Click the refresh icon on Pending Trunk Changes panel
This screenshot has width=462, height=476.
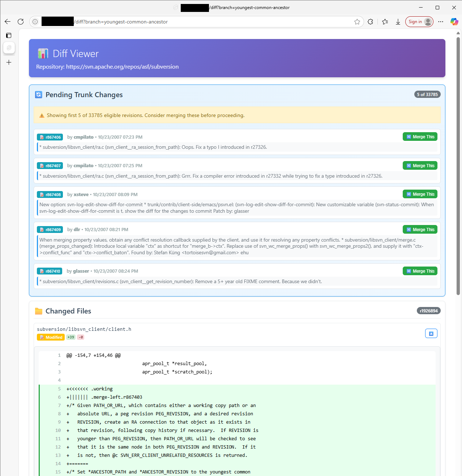(x=39, y=94)
